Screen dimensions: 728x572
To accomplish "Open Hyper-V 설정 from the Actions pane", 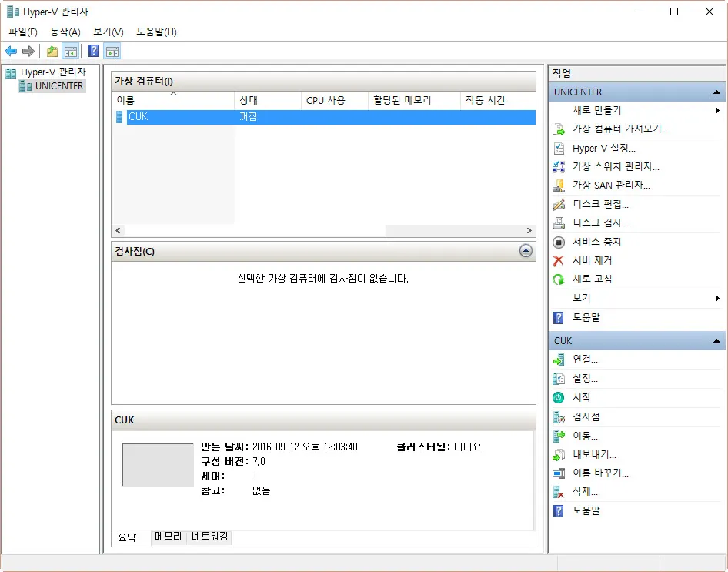I will click(x=604, y=148).
